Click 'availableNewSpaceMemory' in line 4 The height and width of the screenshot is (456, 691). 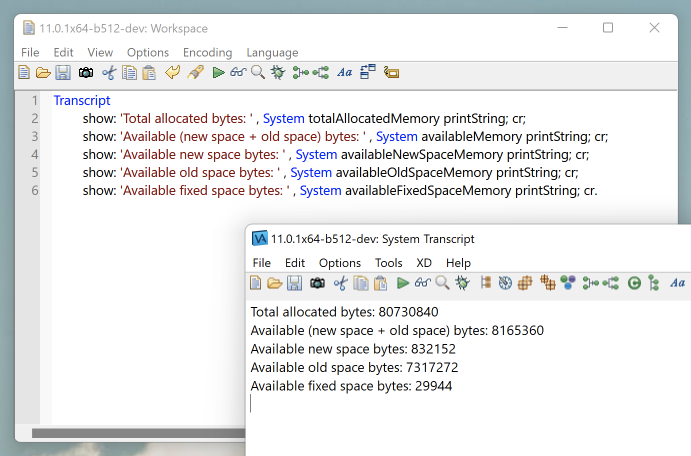pyautogui.click(x=422, y=155)
